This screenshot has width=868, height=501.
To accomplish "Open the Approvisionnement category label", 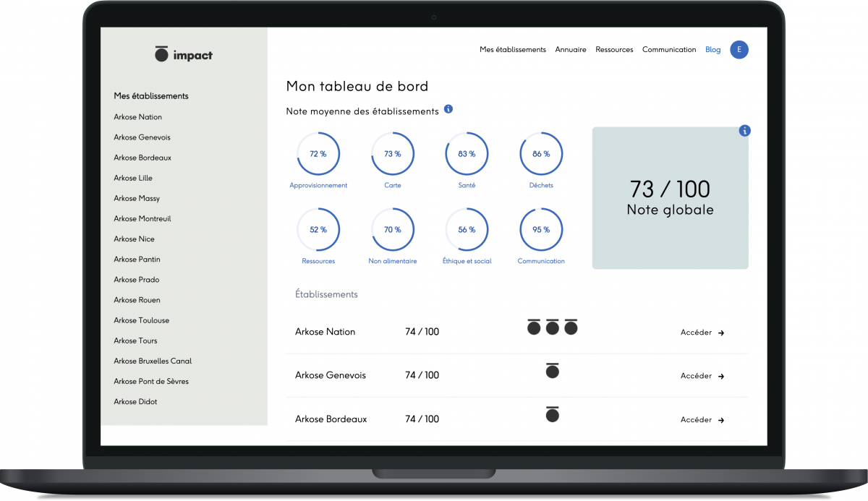I will [x=318, y=186].
